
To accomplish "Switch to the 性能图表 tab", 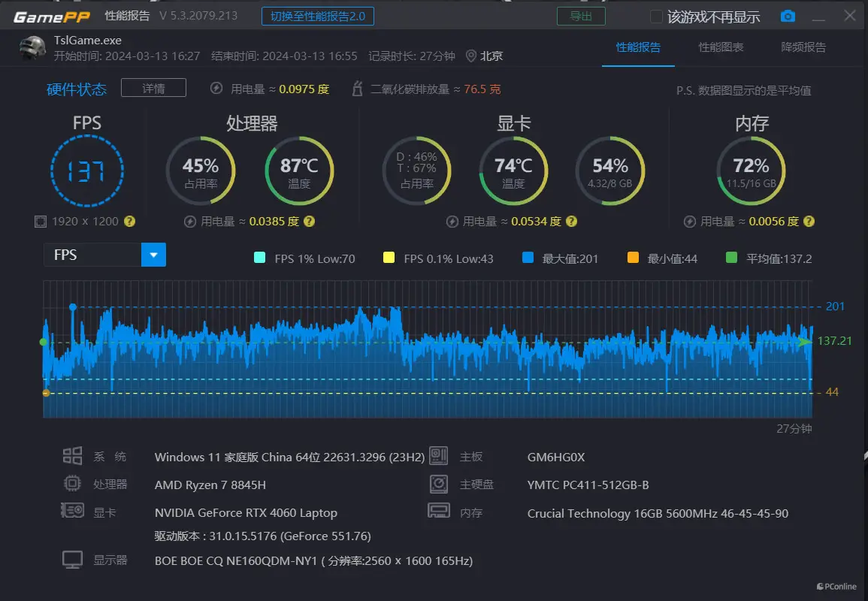I will (x=721, y=47).
